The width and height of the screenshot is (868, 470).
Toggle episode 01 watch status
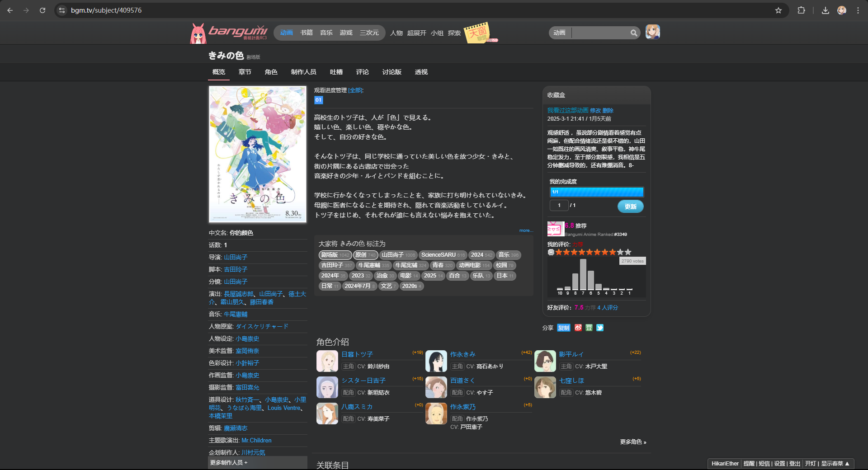click(319, 100)
